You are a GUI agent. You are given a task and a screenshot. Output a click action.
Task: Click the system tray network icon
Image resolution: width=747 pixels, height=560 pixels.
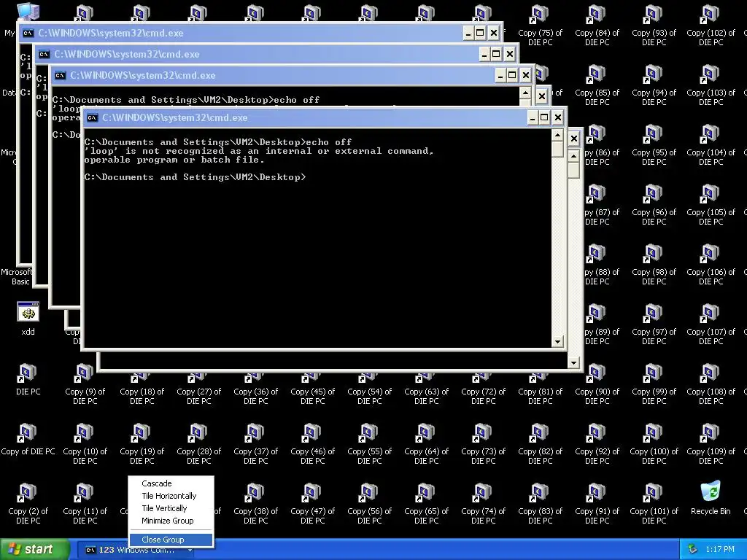693,550
